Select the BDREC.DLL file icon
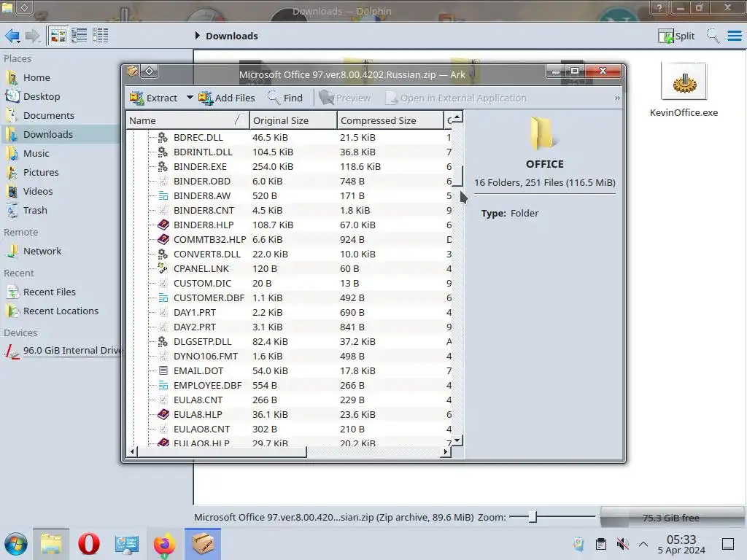 click(163, 137)
